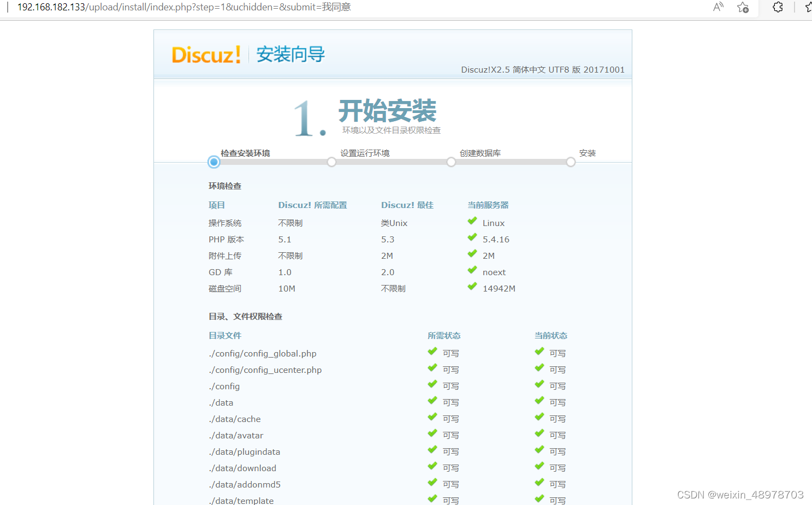The height and width of the screenshot is (505, 812).
Task: Click ./config/config_ucenter.php file path
Action: coord(265,370)
